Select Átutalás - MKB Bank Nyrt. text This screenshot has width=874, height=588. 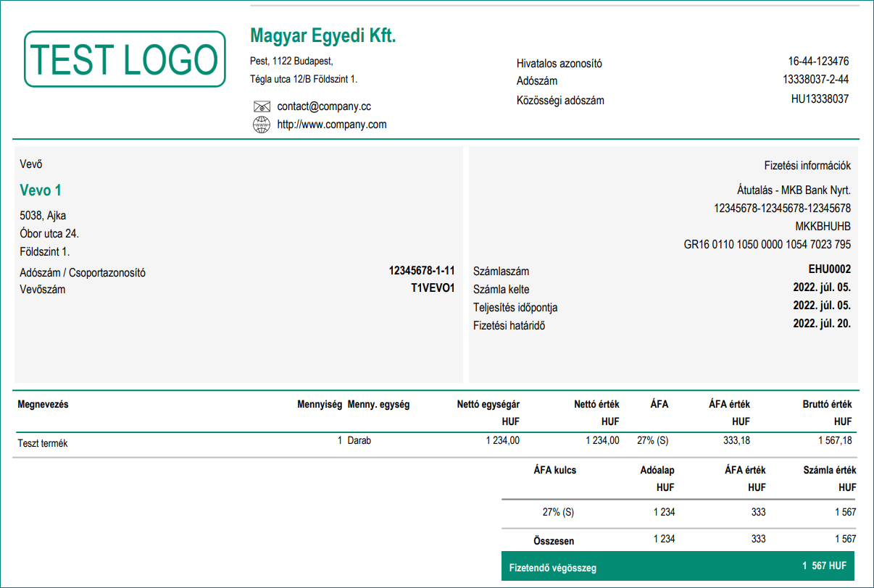[x=794, y=191]
